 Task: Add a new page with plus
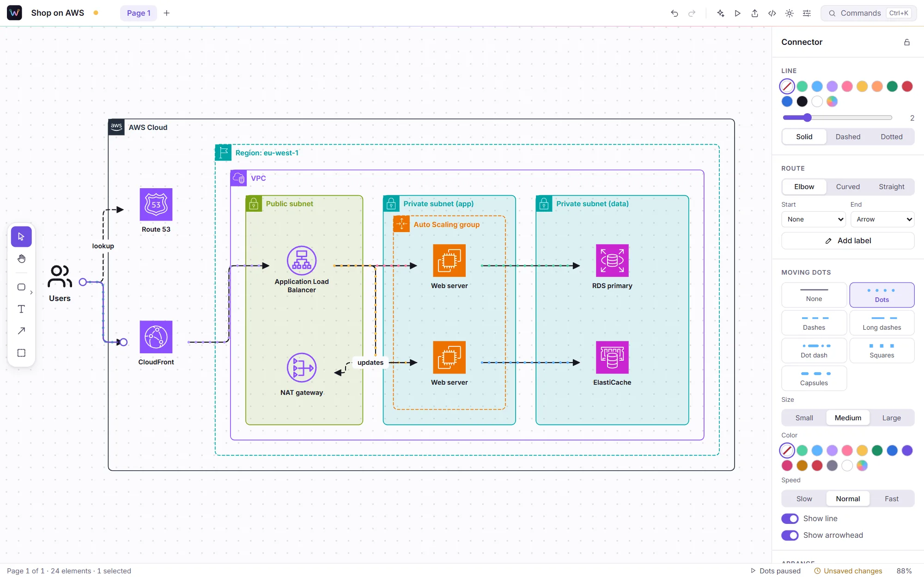[166, 13]
